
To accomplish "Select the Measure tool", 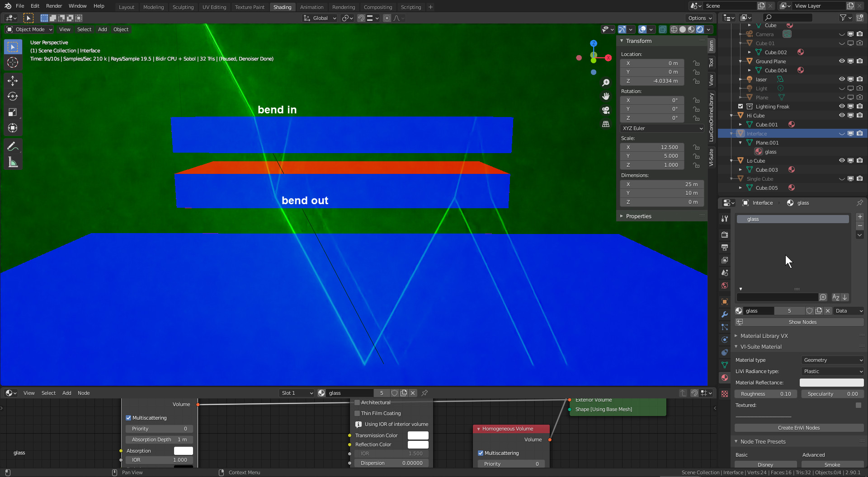I will [13, 163].
